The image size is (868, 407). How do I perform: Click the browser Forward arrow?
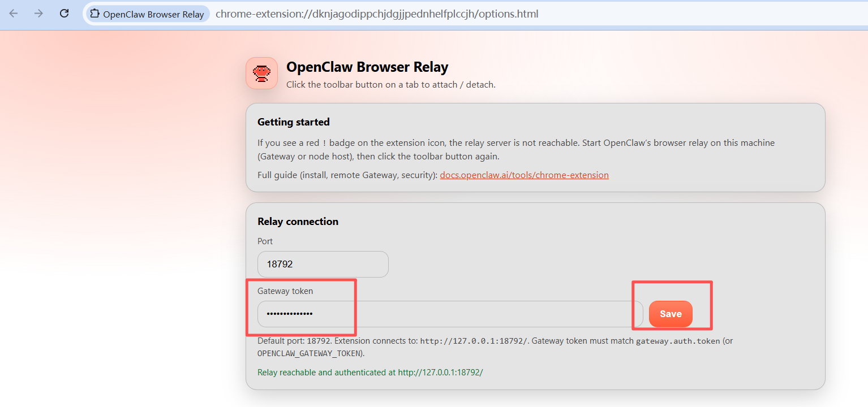(38, 14)
